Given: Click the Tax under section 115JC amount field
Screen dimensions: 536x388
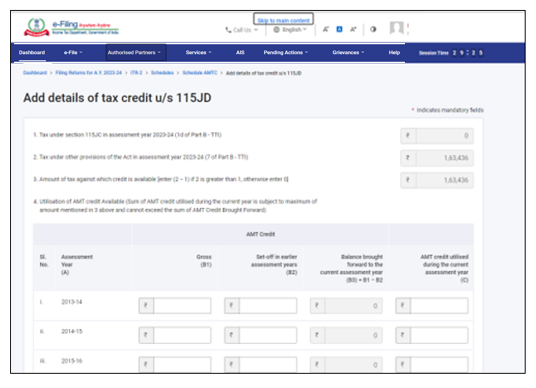Looking at the screenshot, I should (x=437, y=136).
